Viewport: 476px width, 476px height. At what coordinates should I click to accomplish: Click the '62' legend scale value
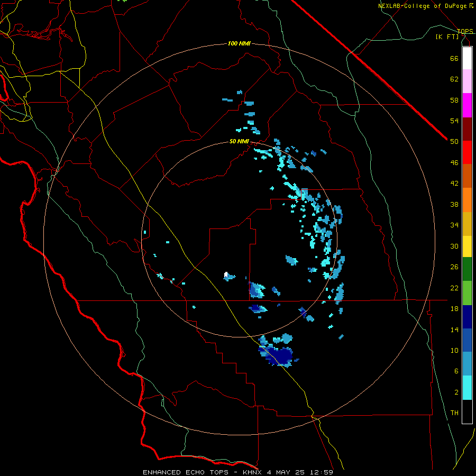(x=454, y=79)
